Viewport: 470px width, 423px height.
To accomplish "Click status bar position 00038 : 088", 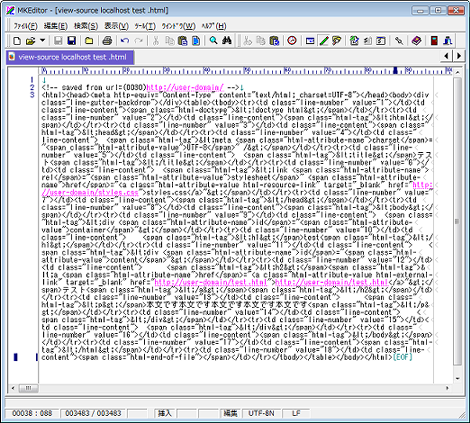I will (32, 413).
